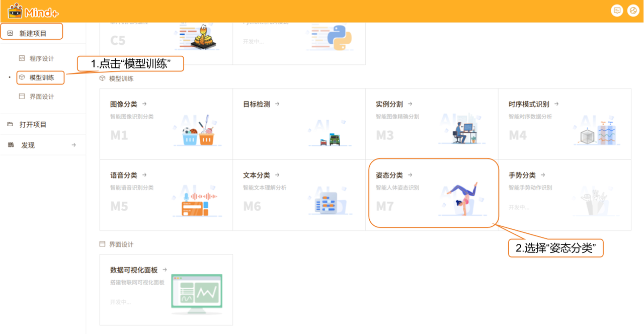The width and height of the screenshot is (644, 334).
Task: Click the 程序设计 sidebar icon
Action: [x=22, y=58]
